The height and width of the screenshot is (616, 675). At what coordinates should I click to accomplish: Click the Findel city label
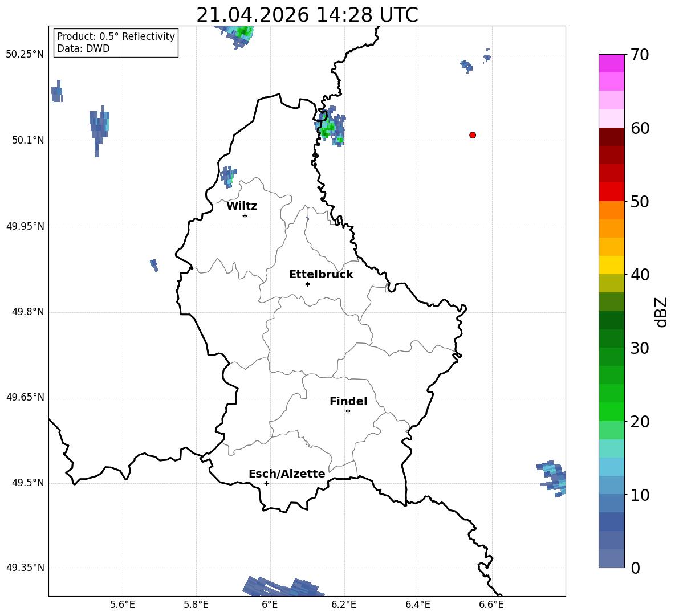click(x=348, y=401)
